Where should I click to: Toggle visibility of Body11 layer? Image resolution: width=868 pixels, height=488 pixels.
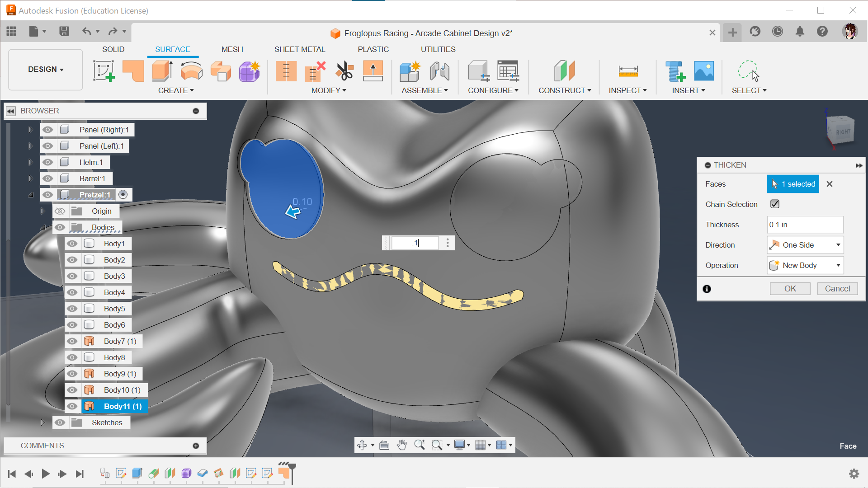pyautogui.click(x=72, y=406)
